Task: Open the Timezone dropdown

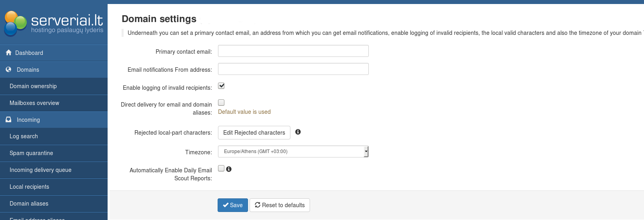Action: point(292,151)
